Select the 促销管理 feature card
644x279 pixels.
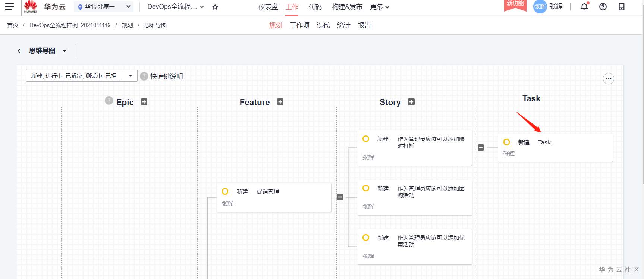coord(274,197)
